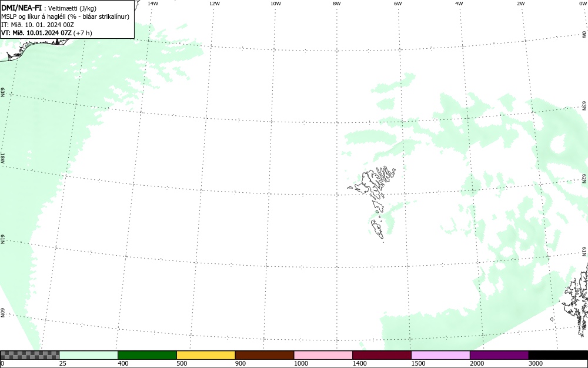Click the 2W longitude label
The width and height of the screenshot is (588, 368).
(520, 4)
